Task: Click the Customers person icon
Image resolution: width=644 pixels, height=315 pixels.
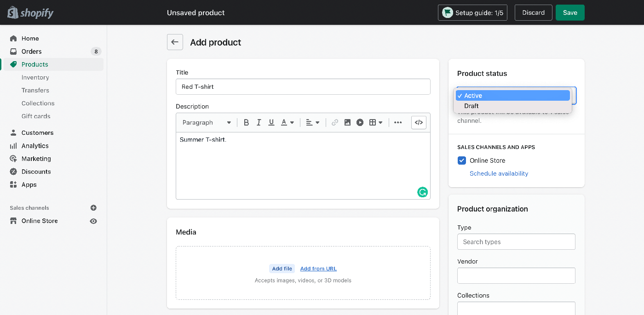Action: (x=13, y=132)
